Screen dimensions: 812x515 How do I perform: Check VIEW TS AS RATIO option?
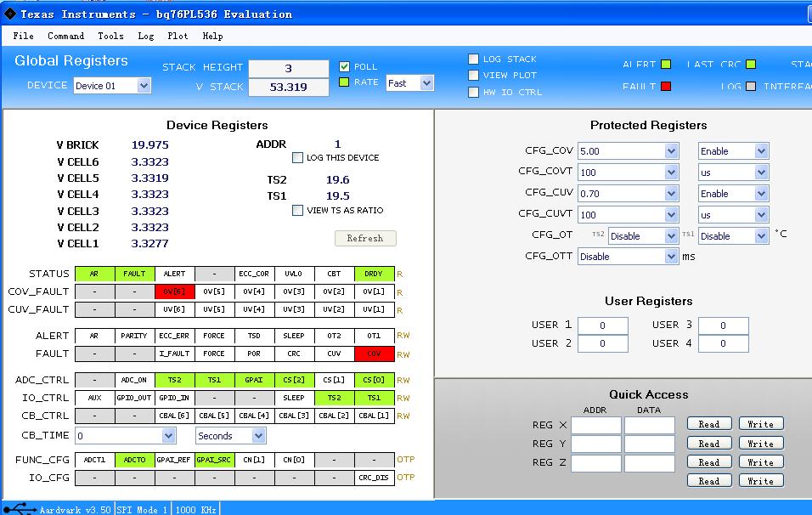click(298, 211)
